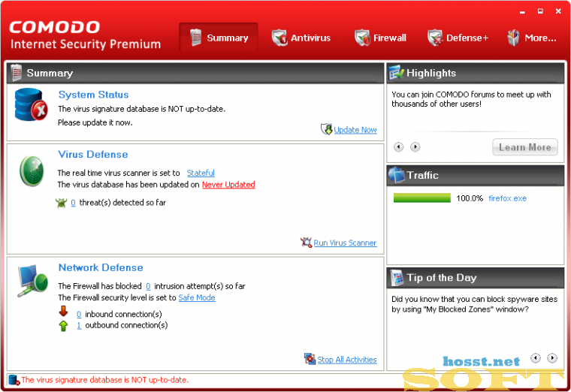This screenshot has width=571, height=392.
Task: Click the COMODO logo
Action: pyautogui.click(x=55, y=27)
